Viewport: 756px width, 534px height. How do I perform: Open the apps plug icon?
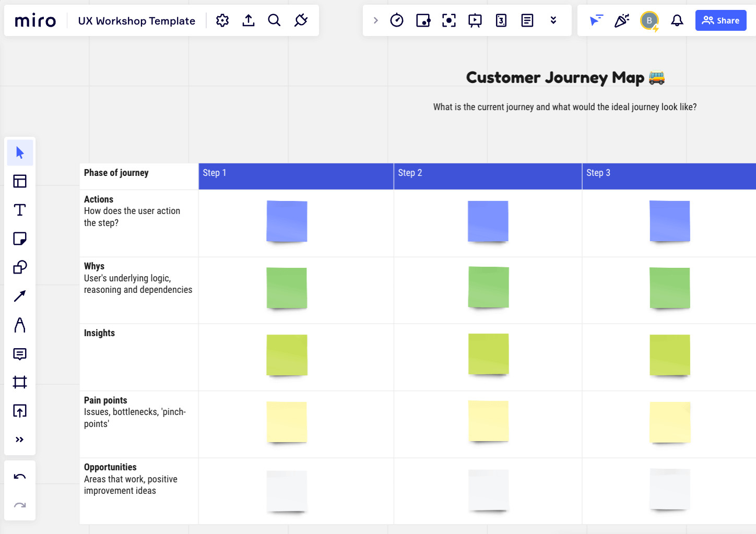(301, 20)
